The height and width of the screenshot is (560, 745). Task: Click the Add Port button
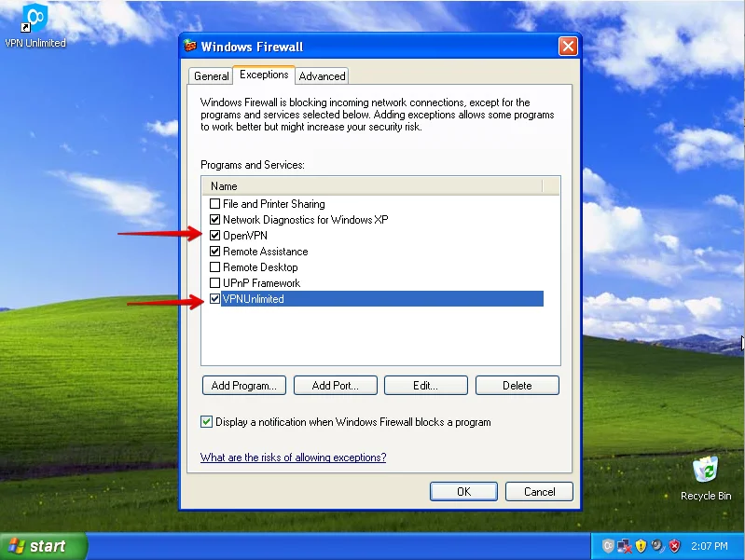pos(335,386)
